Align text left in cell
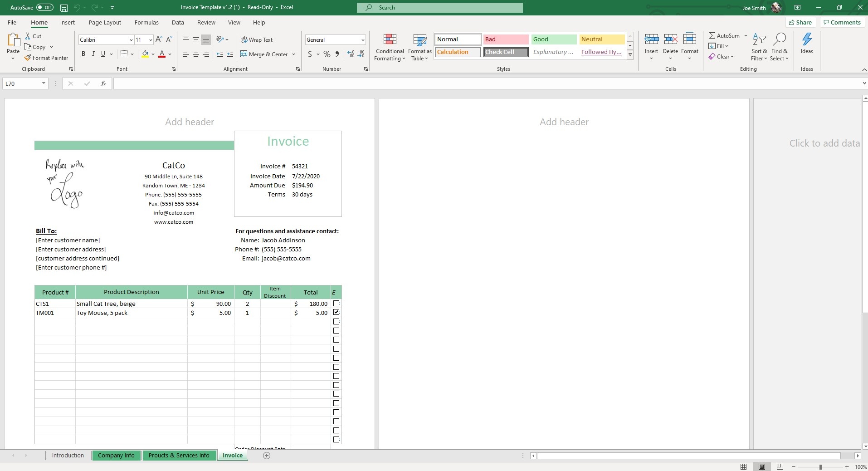868x471 pixels. (x=186, y=54)
